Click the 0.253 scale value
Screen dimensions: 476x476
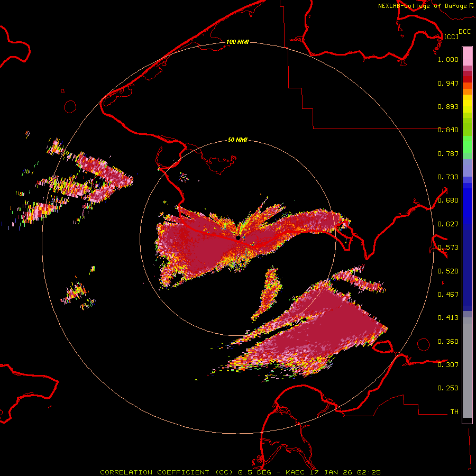[x=448, y=388]
